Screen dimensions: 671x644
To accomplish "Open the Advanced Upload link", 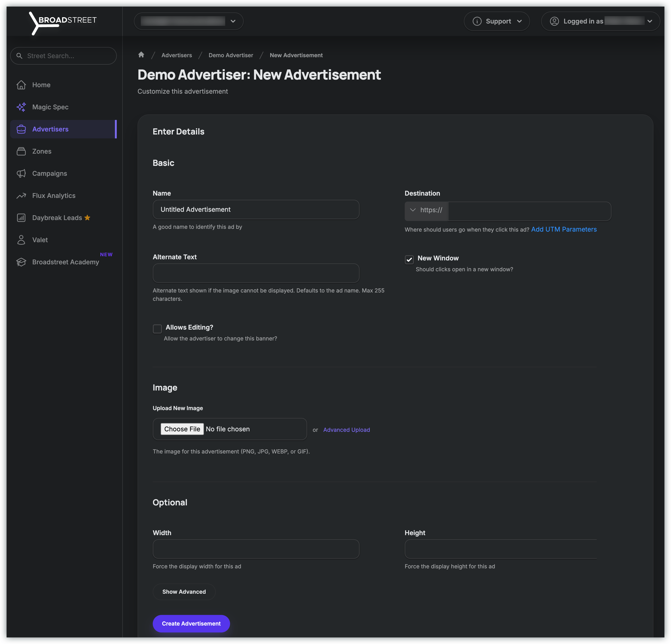I will [x=346, y=430].
